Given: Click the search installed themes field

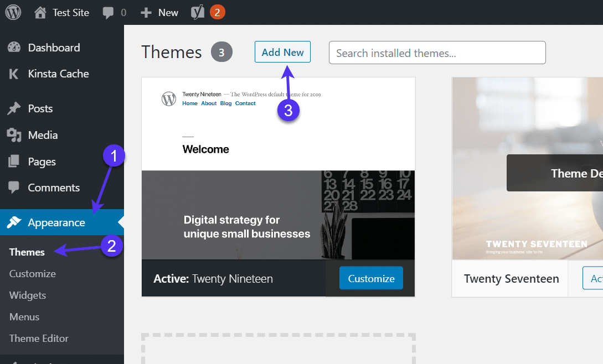Looking at the screenshot, I should tap(437, 53).
